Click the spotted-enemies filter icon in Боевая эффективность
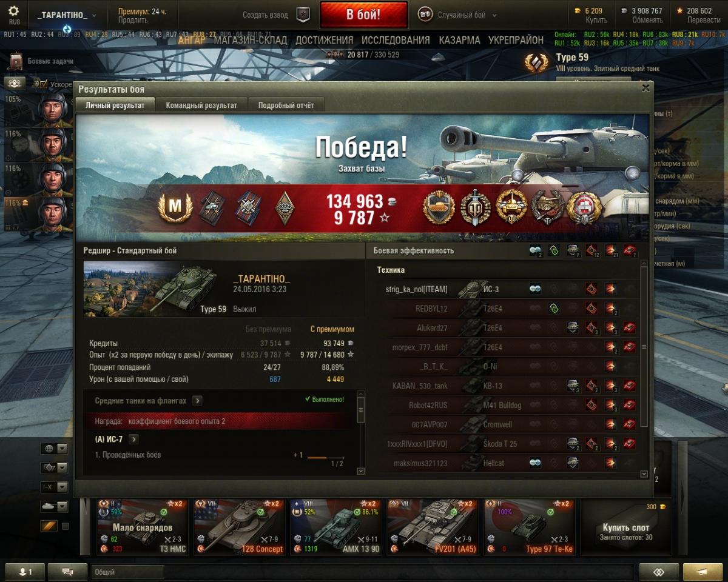Screen dimensions: 728x582 click(535, 250)
